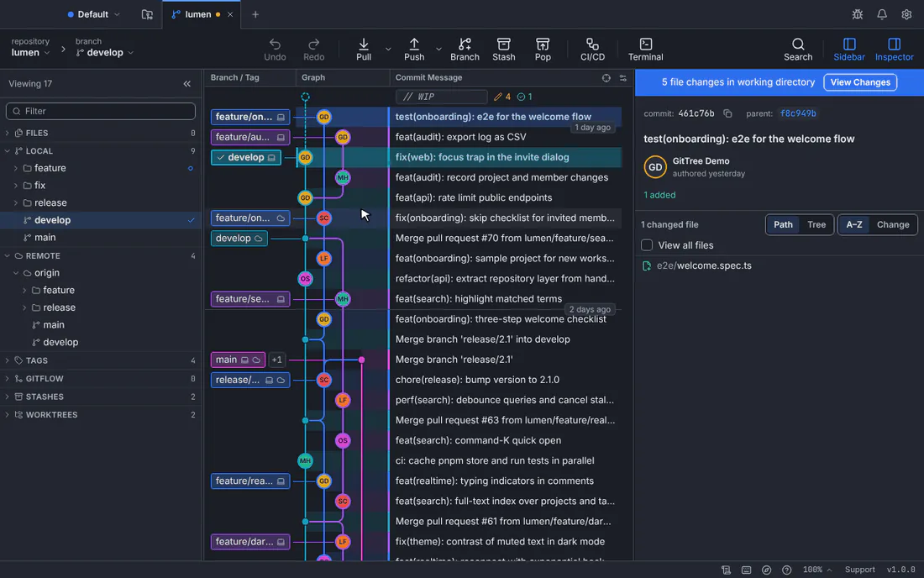Click the main branch label in graph
Screen dimensions: 924x578
click(238, 360)
